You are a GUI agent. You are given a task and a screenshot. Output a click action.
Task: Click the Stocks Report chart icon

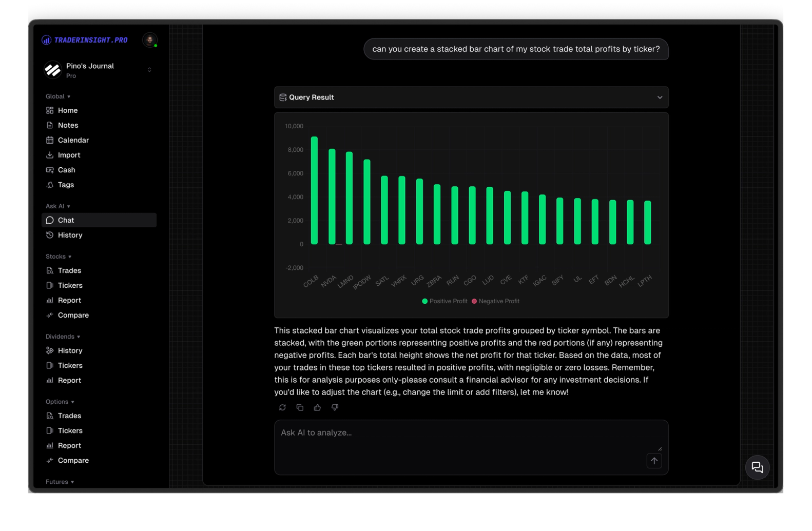(x=50, y=300)
